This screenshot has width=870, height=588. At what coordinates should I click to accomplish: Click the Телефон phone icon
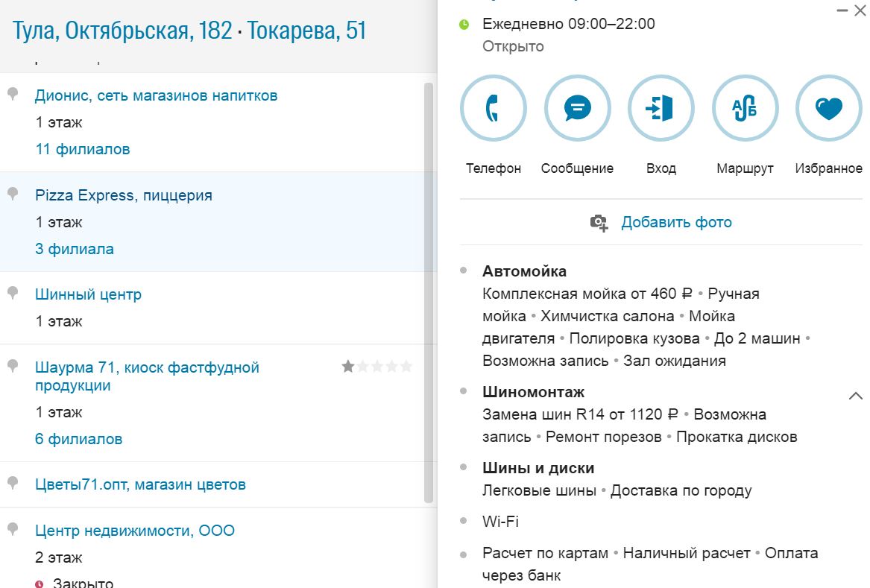tap(493, 109)
